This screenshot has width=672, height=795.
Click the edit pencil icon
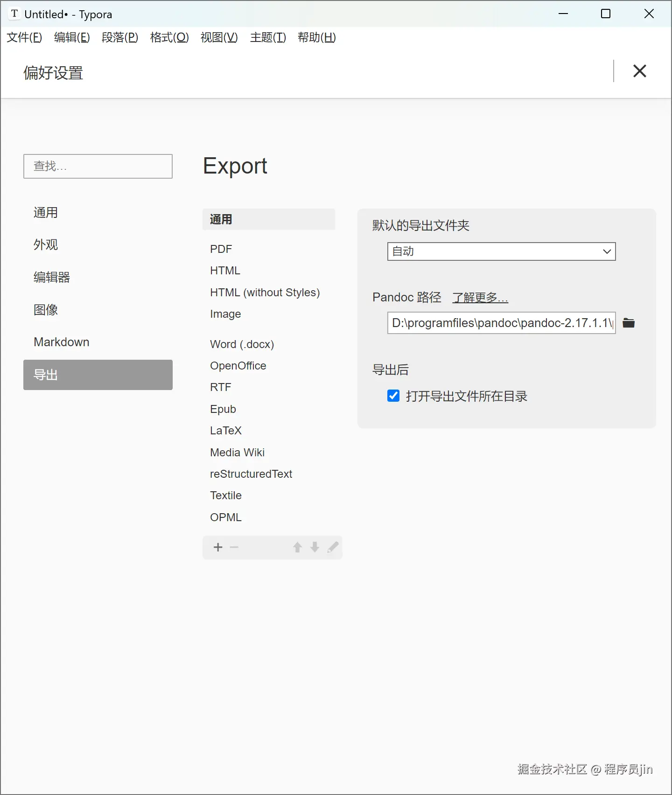333,547
